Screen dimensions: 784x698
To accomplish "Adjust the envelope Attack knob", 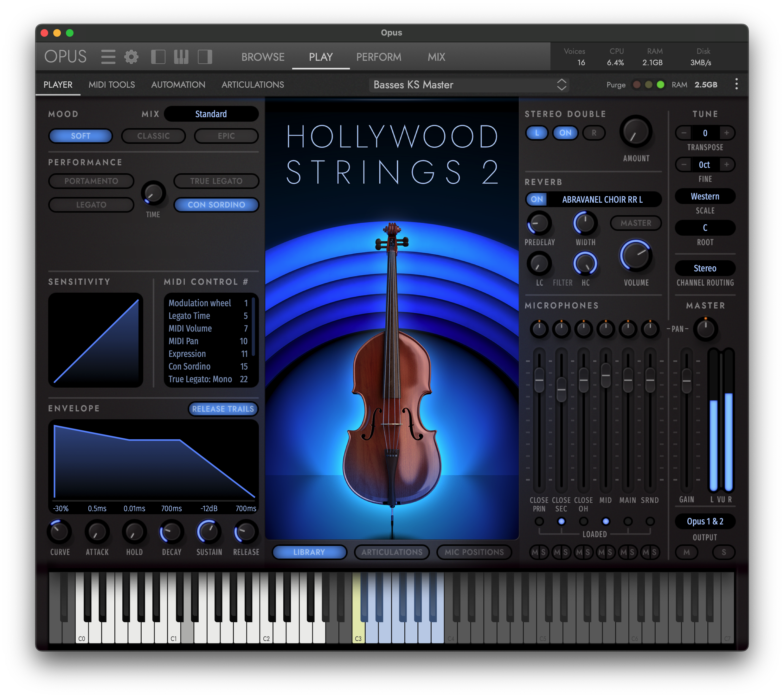I will (97, 532).
